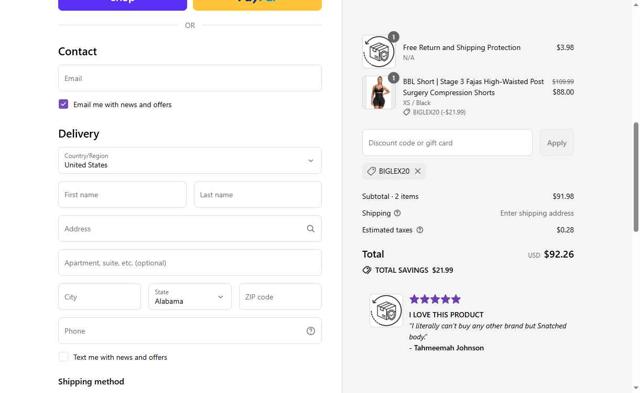Screen dimensions: 640x393
Task: Click the page vertical scrollbar thumb
Action: 636,177
